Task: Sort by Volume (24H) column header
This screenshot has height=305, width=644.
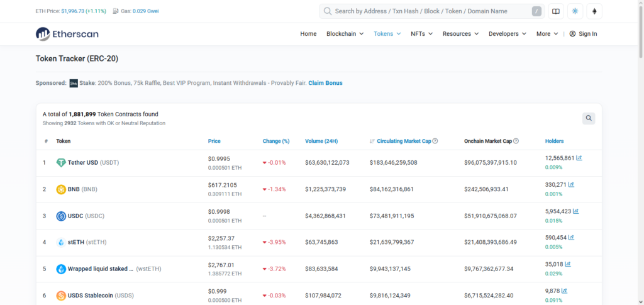Action: 321,141
